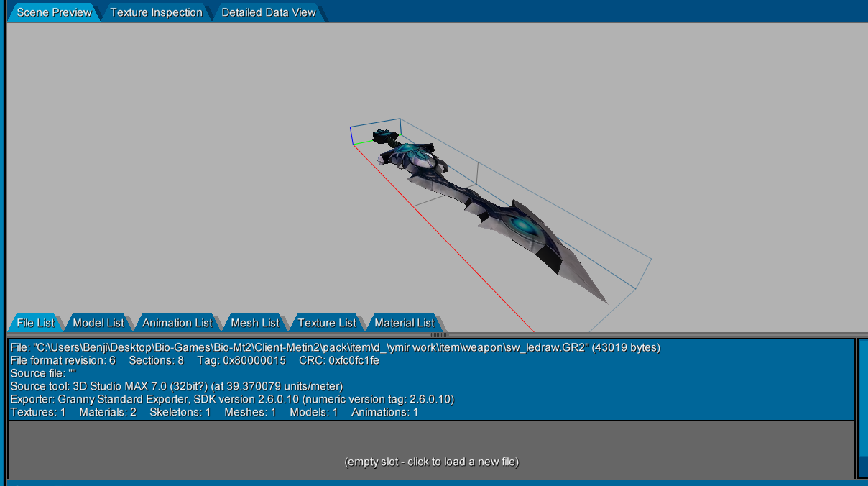Open the Detailed Data View tab
The image size is (868, 486).
click(268, 12)
